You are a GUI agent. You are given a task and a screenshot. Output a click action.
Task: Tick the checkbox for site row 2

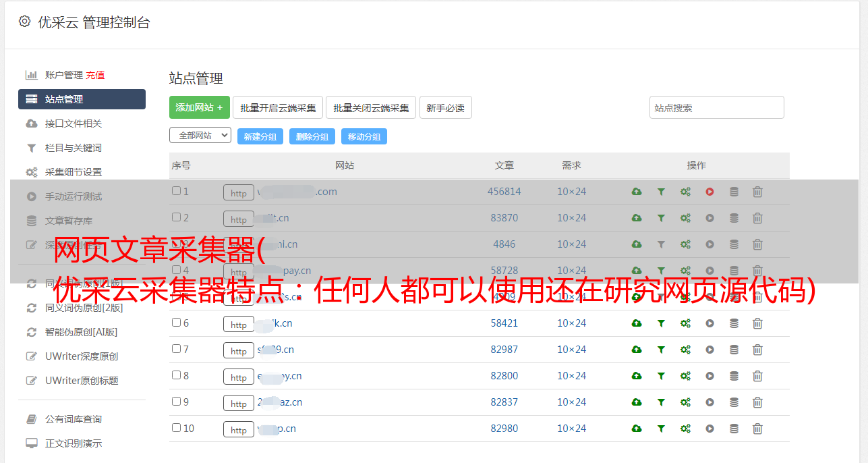176,217
